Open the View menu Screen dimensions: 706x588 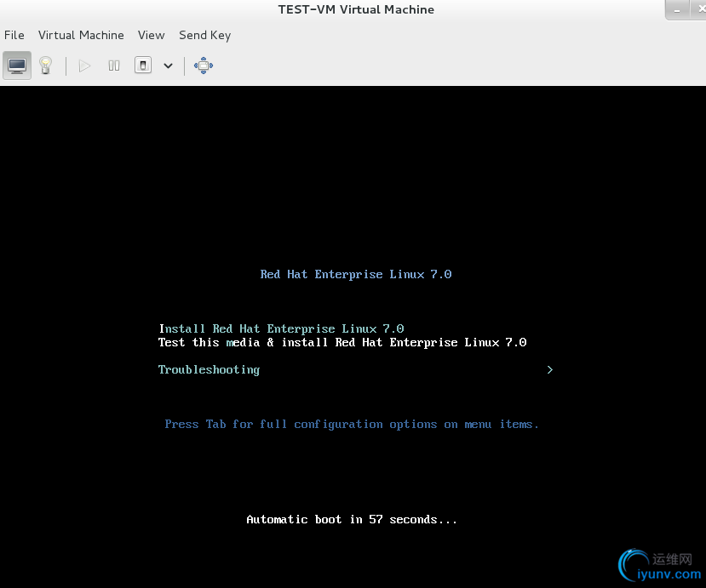pos(152,35)
